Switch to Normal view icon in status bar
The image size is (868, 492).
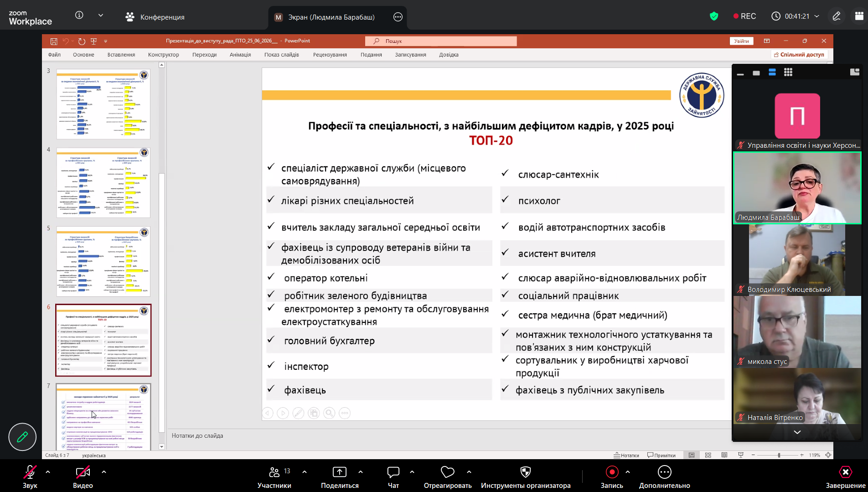(692, 455)
